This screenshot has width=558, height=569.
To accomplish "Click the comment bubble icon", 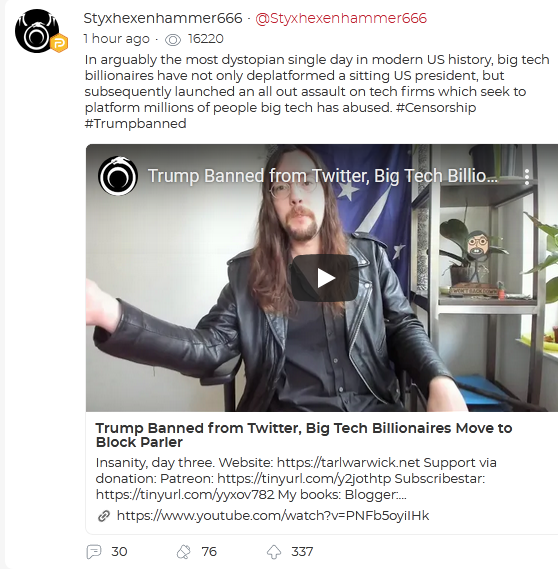I will tap(94, 552).
